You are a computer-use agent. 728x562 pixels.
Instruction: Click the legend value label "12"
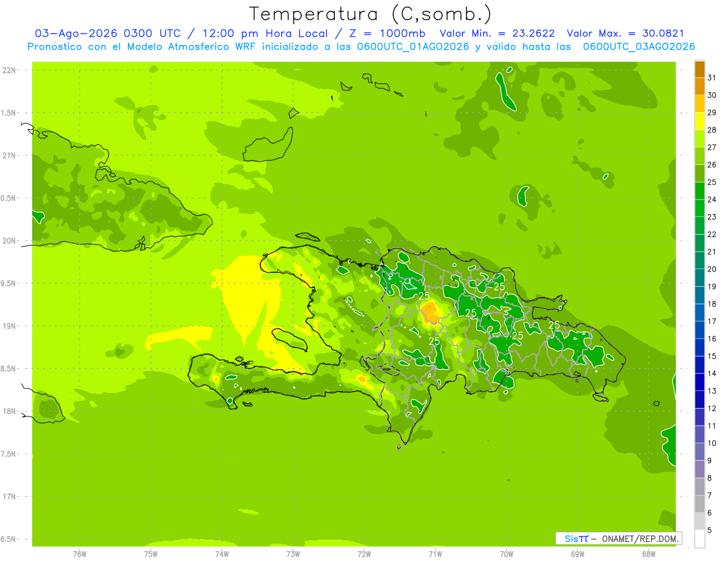point(712,408)
